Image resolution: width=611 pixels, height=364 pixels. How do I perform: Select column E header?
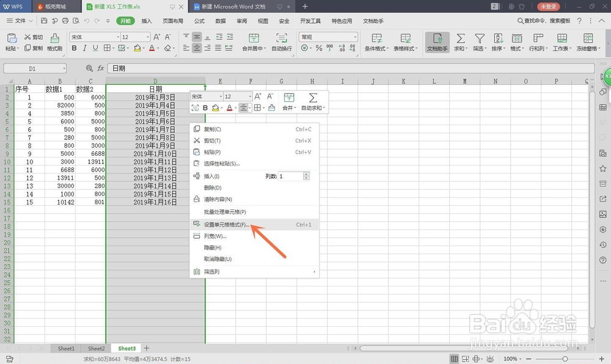pyautogui.click(x=220, y=81)
